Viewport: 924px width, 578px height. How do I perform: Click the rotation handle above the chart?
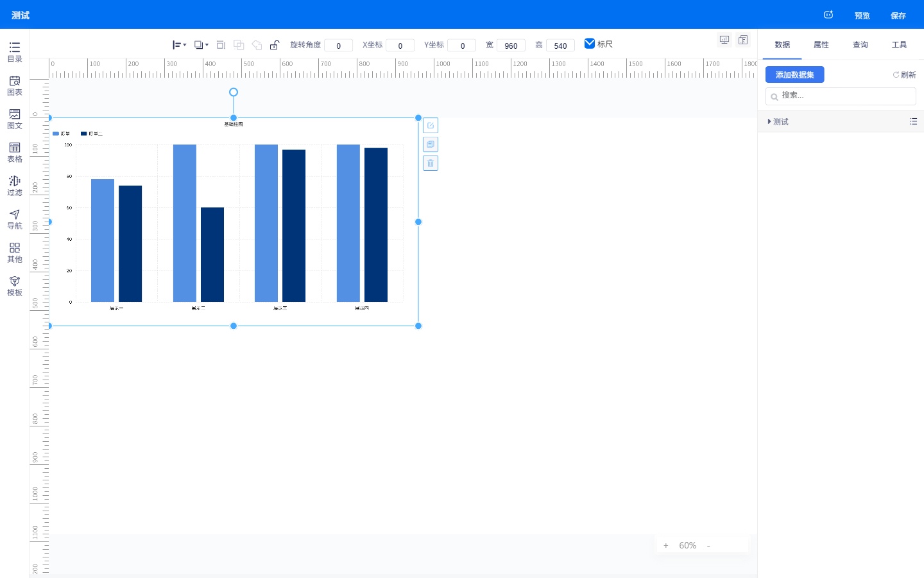(234, 92)
